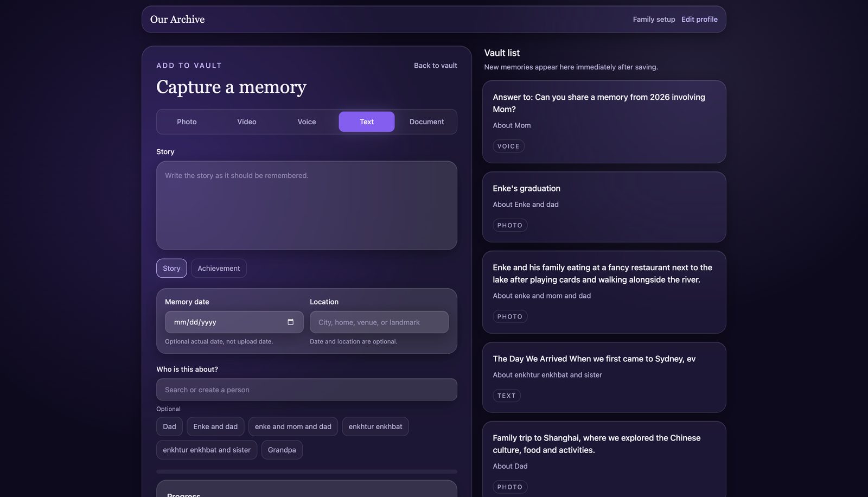The width and height of the screenshot is (868, 497).
Task: Open the Enke's graduation memory card
Action: point(604,207)
